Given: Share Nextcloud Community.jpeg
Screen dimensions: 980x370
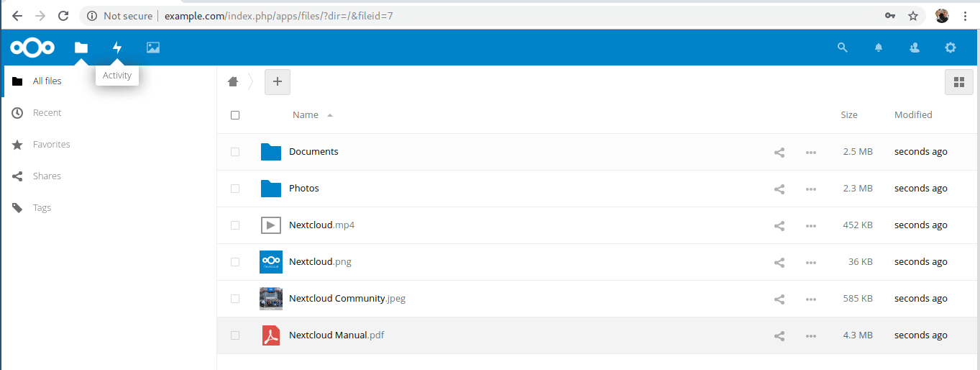Looking at the screenshot, I should click(x=779, y=299).
